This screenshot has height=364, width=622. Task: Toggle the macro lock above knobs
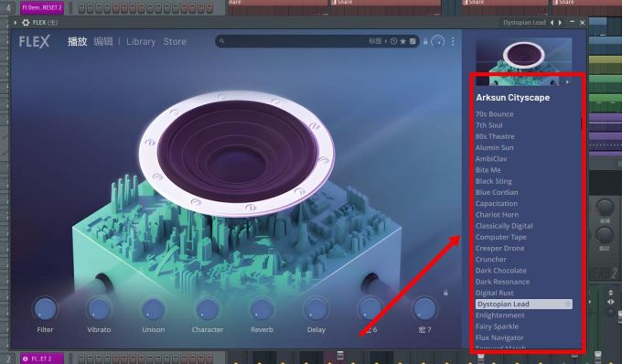coord(445,293)
